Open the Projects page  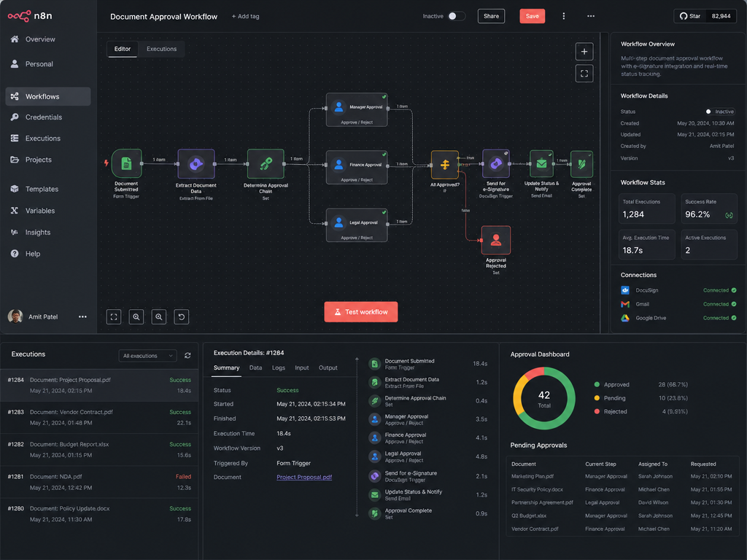(x=38, y=160)
